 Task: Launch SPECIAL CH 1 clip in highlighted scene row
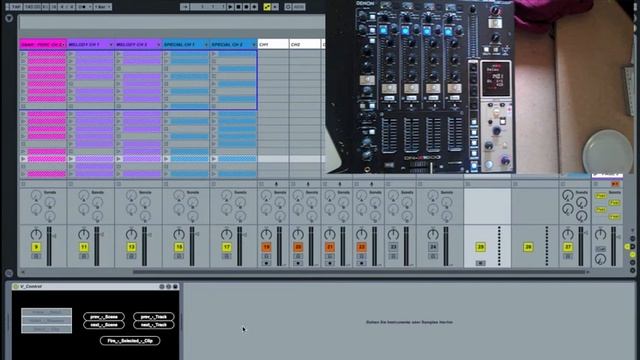(167, 159)
